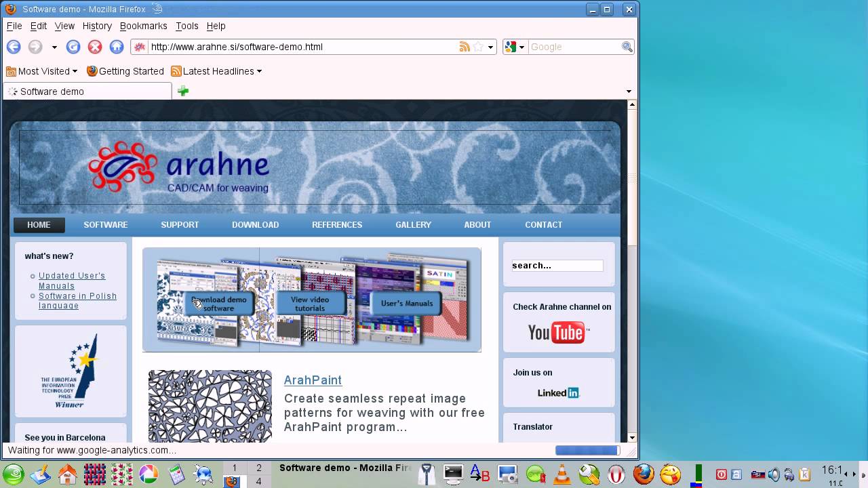Go back with the Firefox back arrow

click(14, 47)
